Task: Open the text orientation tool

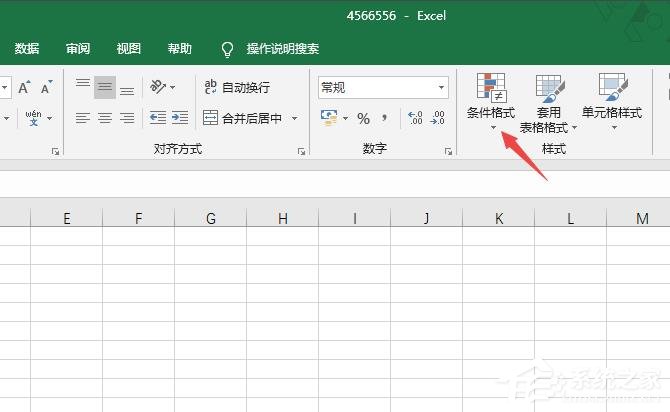Action: tap(160, 88)
